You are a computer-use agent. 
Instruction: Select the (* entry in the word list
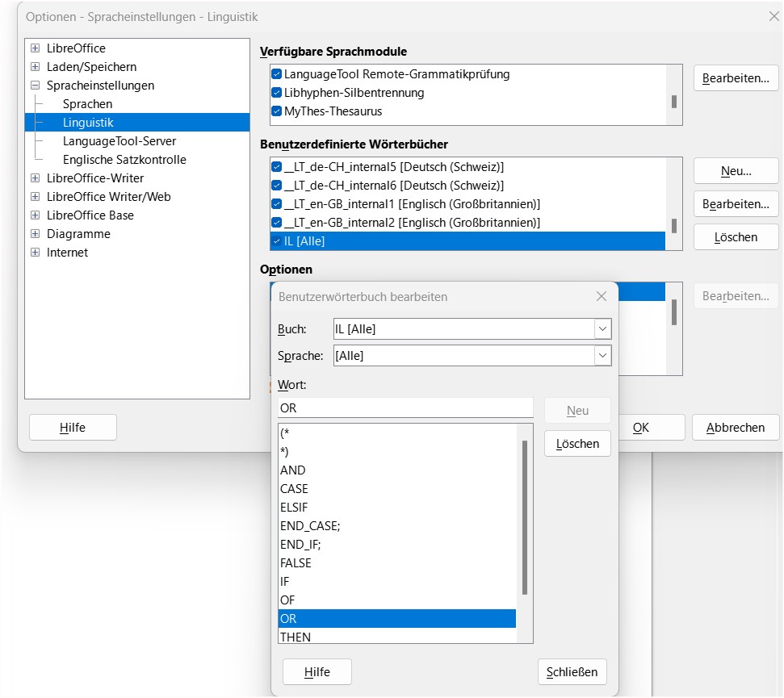[397, 433]
